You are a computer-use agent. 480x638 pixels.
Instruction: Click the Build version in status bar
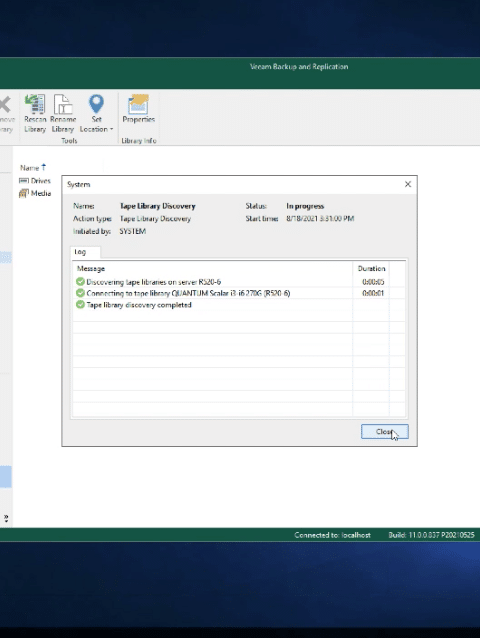431,535
